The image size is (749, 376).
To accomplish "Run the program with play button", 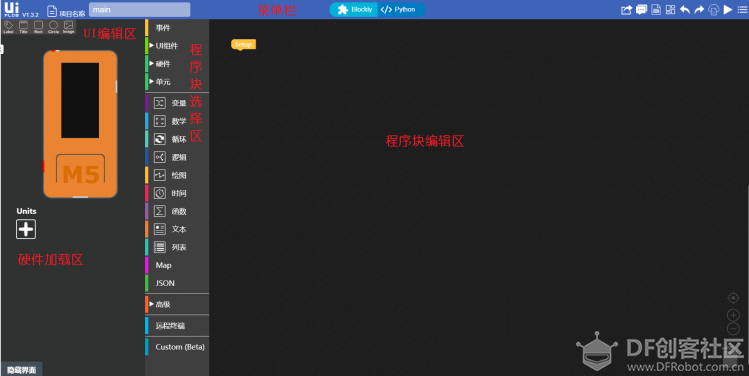I will [728, 10].
